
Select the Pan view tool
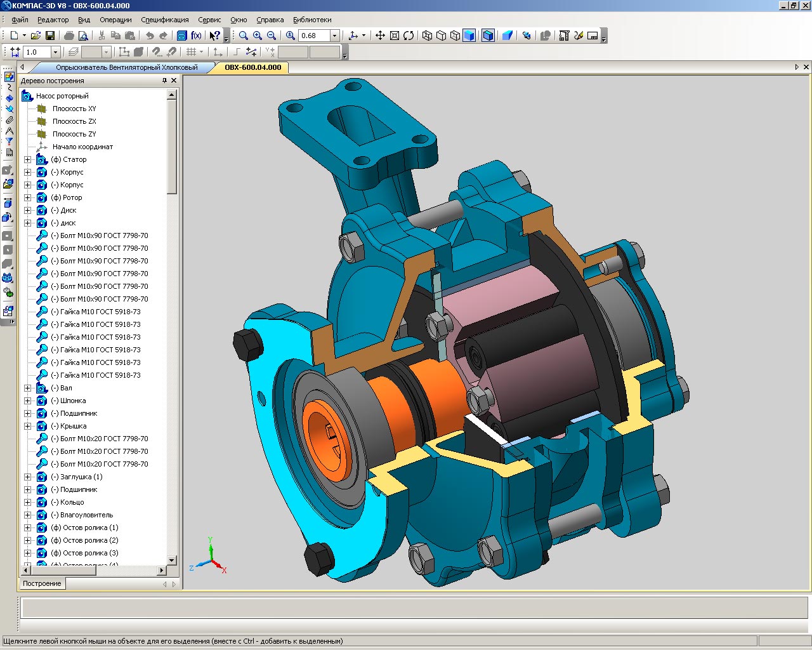(380, 36)
